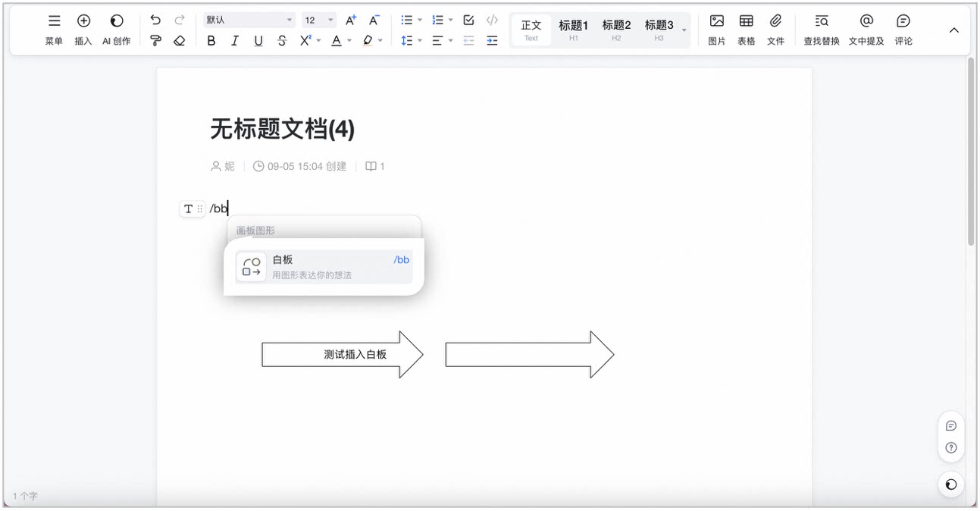The image size is (980, 511).
Task: Open the font size 12 dropdown
Action: (319, 20)
